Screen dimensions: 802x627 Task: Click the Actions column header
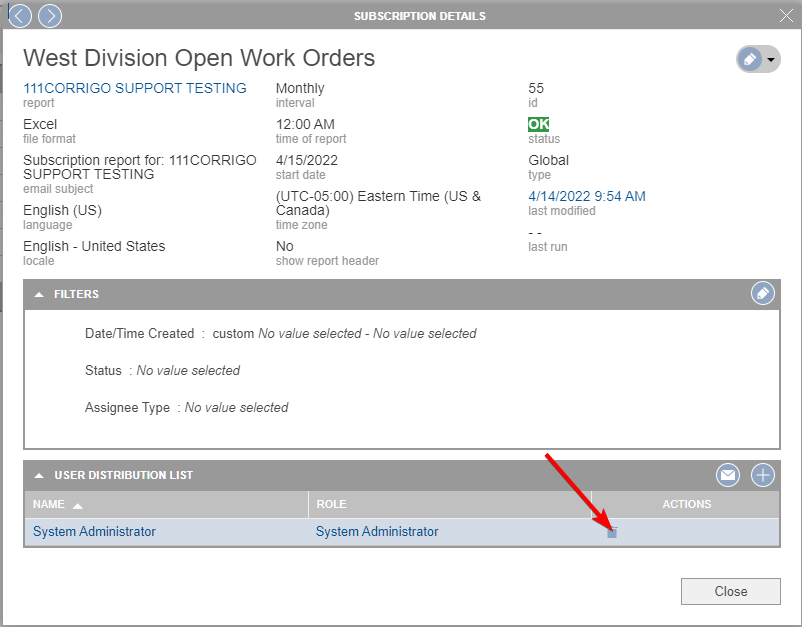pos(686,504)
